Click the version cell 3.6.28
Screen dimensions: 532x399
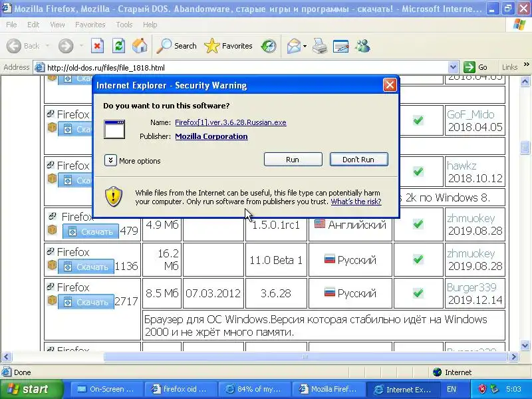[x=276, y=293]
